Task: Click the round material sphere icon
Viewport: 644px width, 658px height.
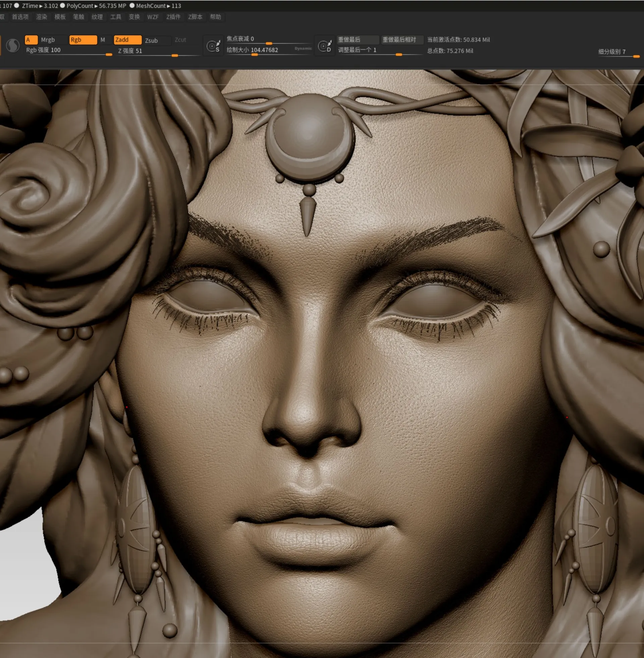Action: tap(13, 45)
